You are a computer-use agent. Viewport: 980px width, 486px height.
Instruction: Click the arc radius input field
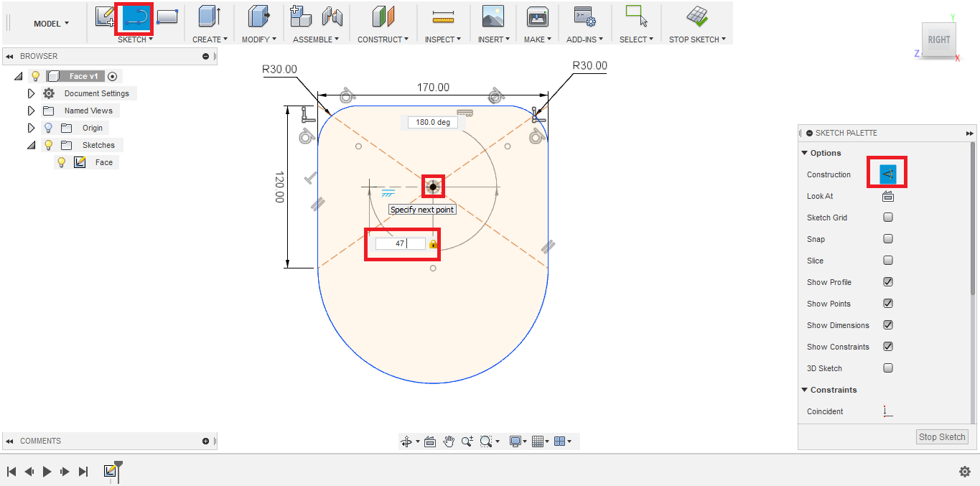coord(401,243)
